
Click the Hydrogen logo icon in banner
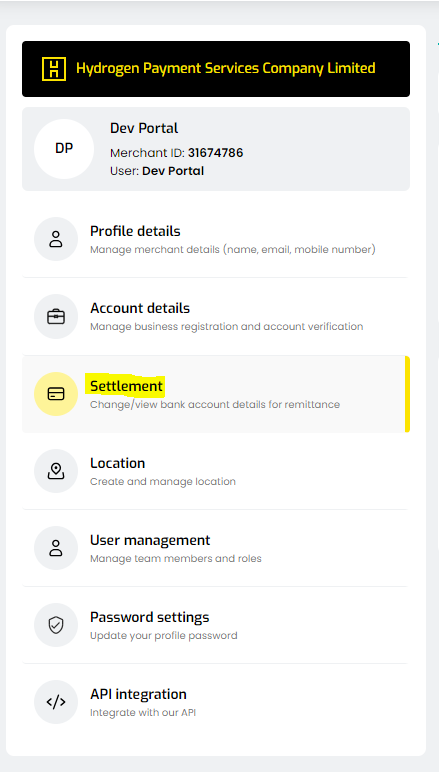pyautogui.click(x=53, y=69)
